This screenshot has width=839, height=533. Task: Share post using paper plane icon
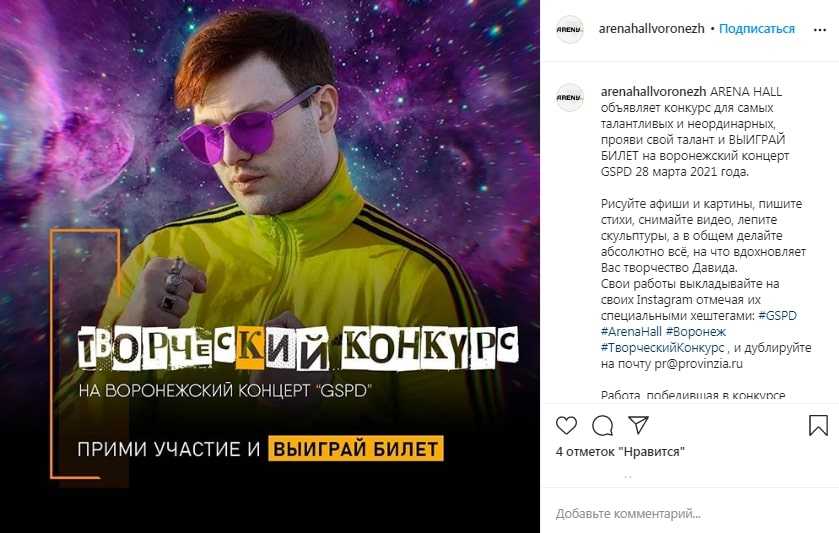point(638,425)
